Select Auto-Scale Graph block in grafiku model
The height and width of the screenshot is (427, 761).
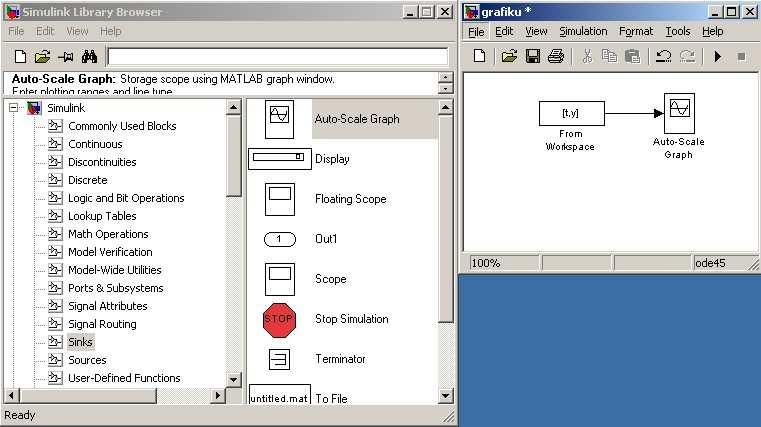(x=679, y=114)
